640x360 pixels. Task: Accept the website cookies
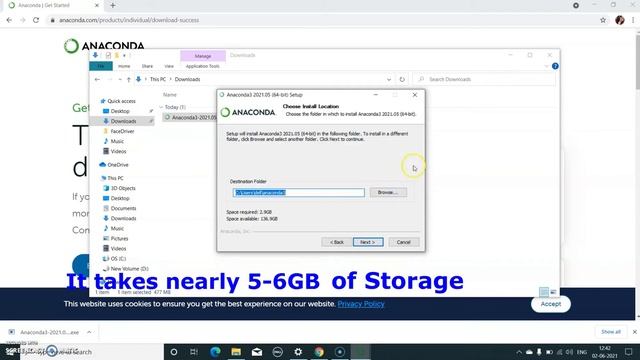point(551,304)
